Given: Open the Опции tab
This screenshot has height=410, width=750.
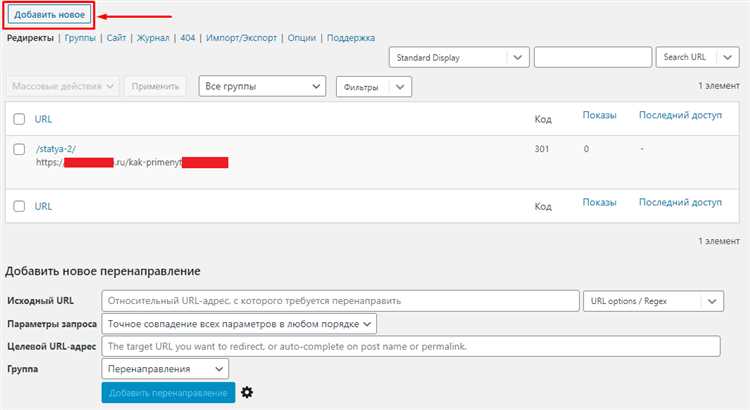Looking at the screenshot, I should tap(302, 38).
